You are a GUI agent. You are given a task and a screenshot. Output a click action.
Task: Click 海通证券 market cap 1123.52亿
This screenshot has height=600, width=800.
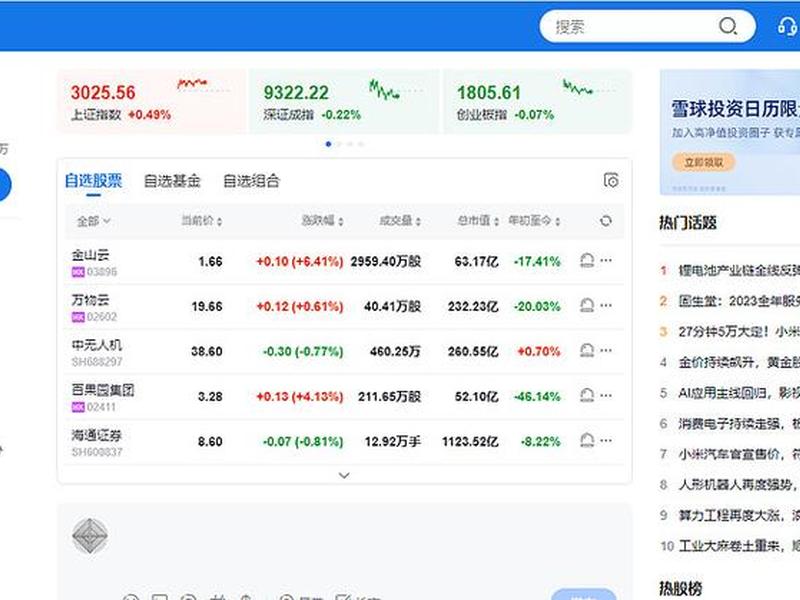pyautogui.click(x=470, y=442)
